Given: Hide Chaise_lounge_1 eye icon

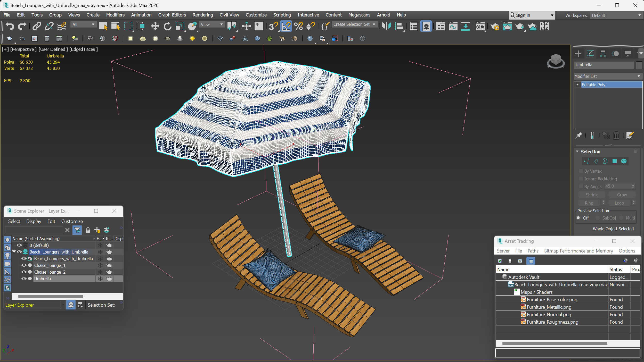Looking at the screenshot, I should (24, 265).
